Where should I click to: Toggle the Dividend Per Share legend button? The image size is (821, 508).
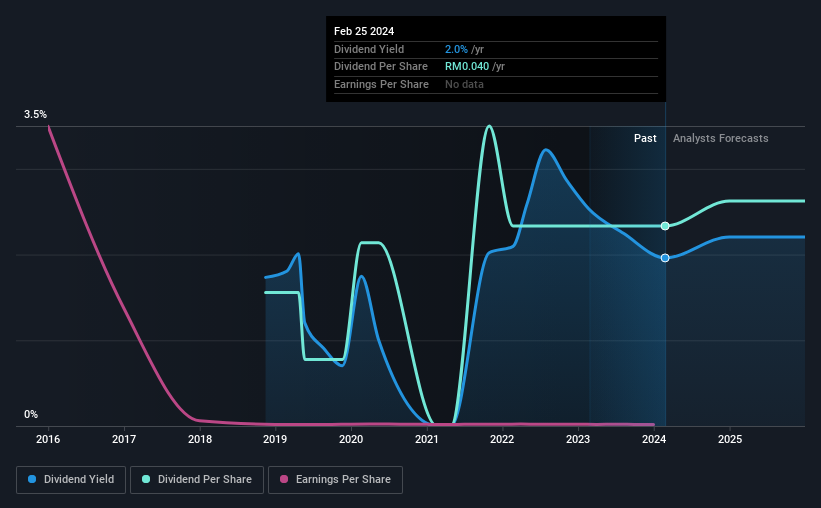[197, 480]
